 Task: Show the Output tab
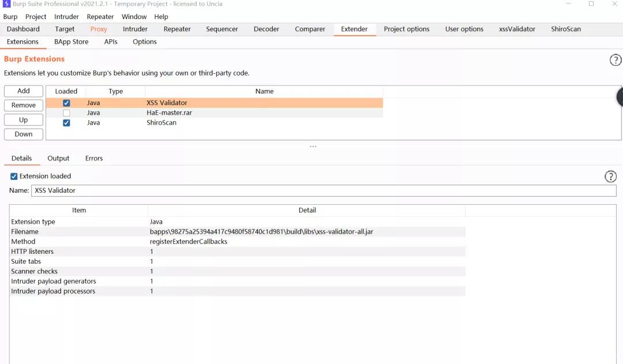click(58, 158)
